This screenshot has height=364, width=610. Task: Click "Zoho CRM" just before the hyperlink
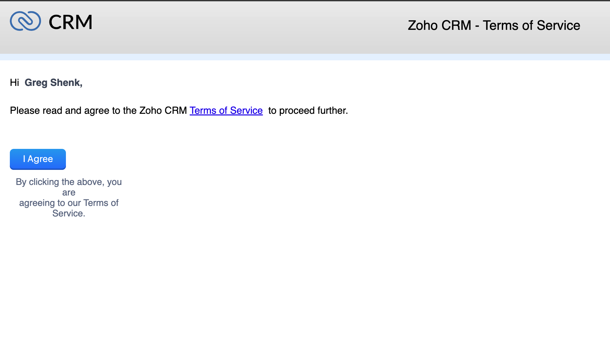[x=163, y=111]
